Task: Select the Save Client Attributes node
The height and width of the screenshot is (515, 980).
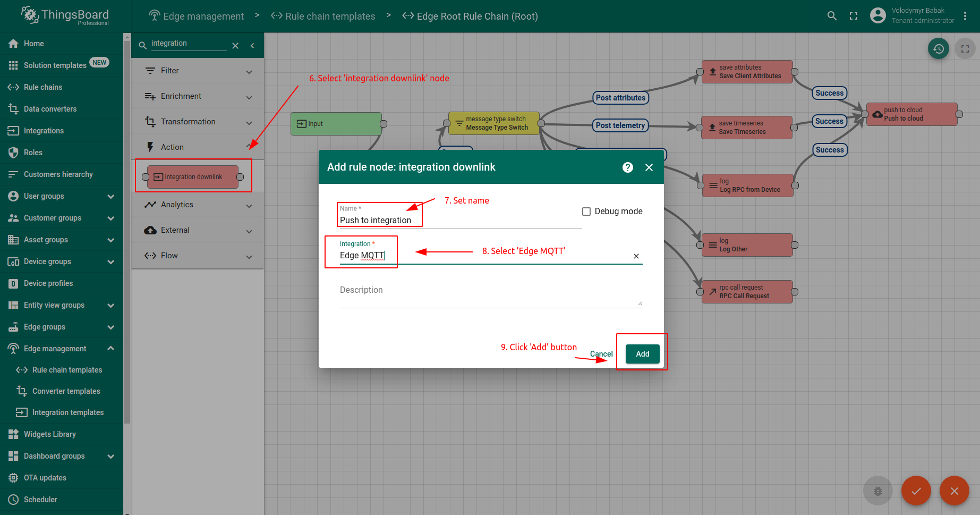Action: coord(747,72)
